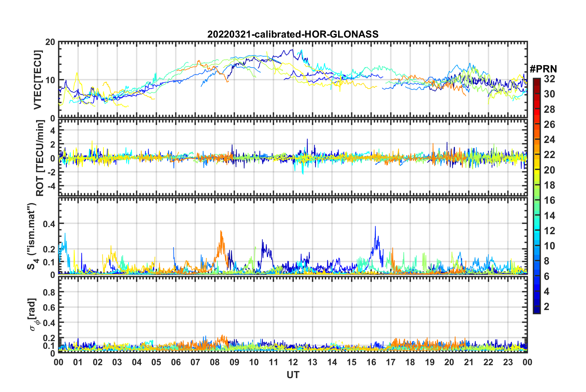Click S4 y-axis tick 0.4
The width and height of the screenshot is (586, 392).
click(49, 224)
